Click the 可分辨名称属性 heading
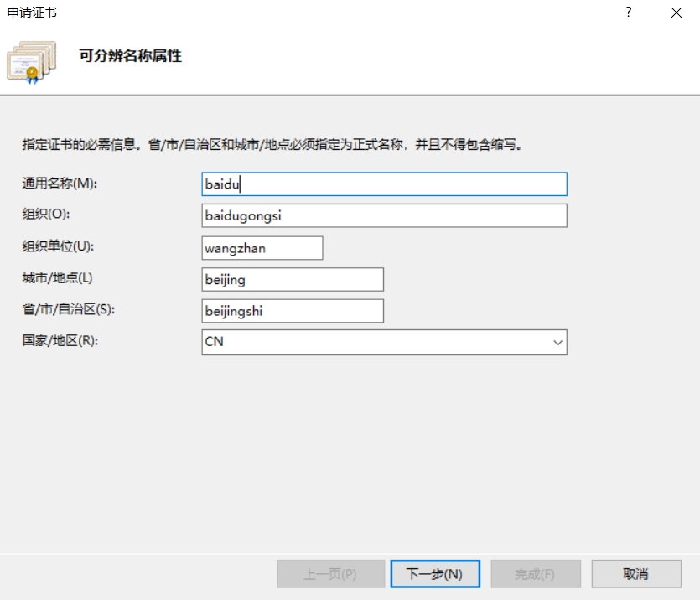The image size is (700, 600). (x=130, y=56)
